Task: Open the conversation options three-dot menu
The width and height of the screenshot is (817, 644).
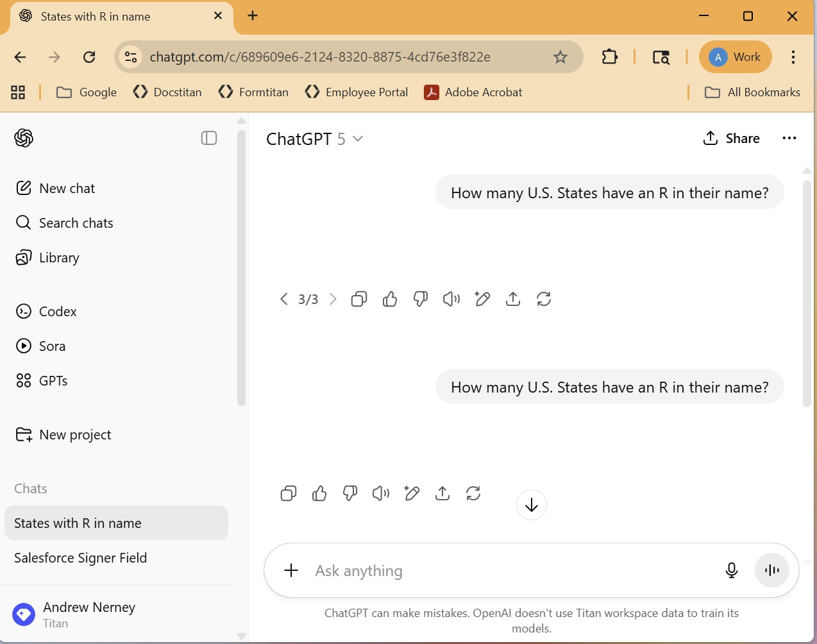Action: [789, 138]
